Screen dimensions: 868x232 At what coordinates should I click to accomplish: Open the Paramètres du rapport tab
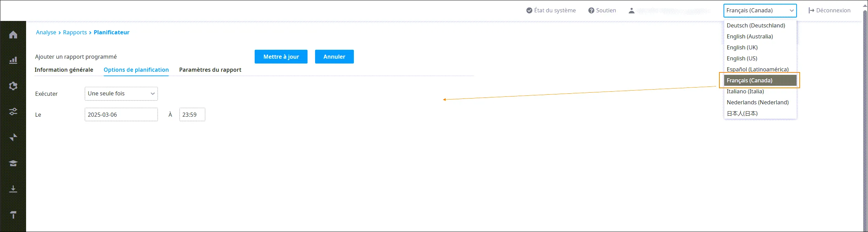[210, 70]
